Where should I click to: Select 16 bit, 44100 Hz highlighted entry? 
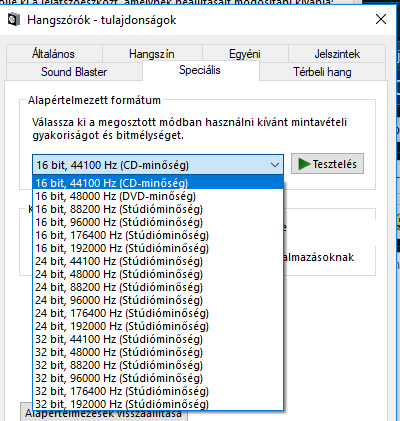(x=158, y=183)
